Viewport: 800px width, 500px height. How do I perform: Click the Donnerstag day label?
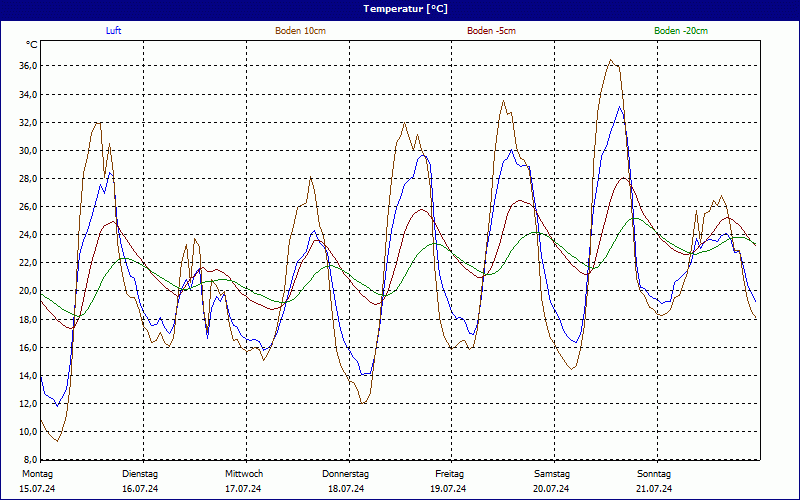[346, 474]
